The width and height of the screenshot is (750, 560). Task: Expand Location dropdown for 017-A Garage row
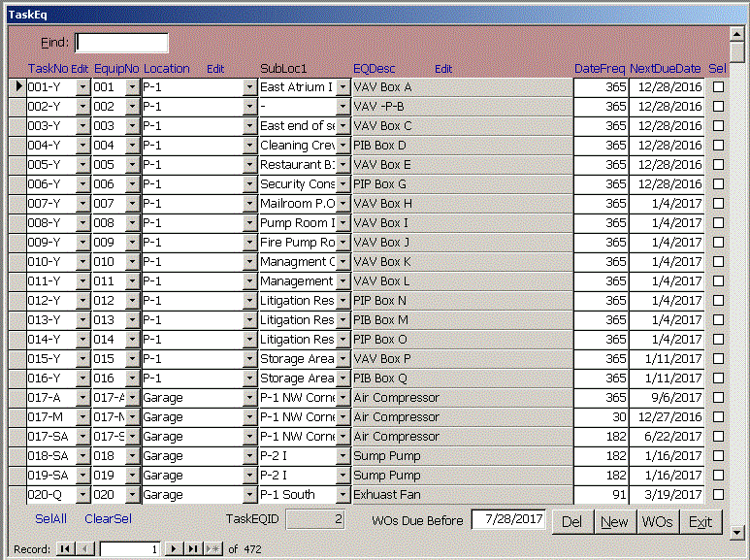pyautogui.click(x=249, y=398)
